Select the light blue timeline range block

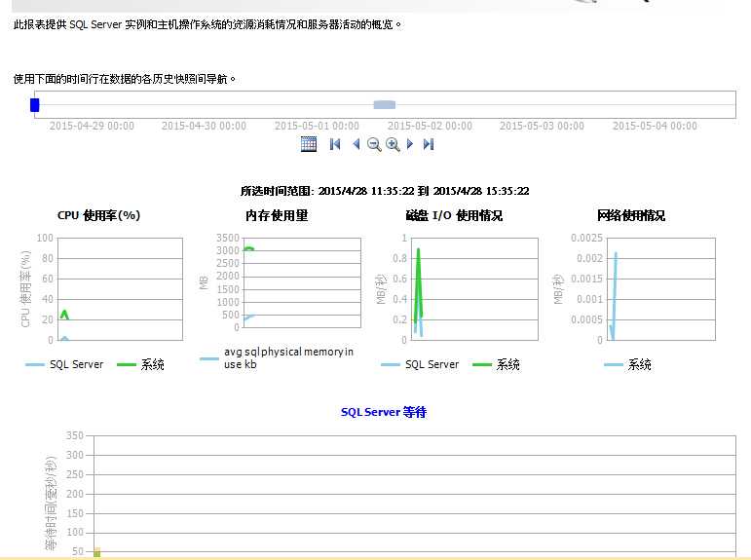[x=385, y=105]
